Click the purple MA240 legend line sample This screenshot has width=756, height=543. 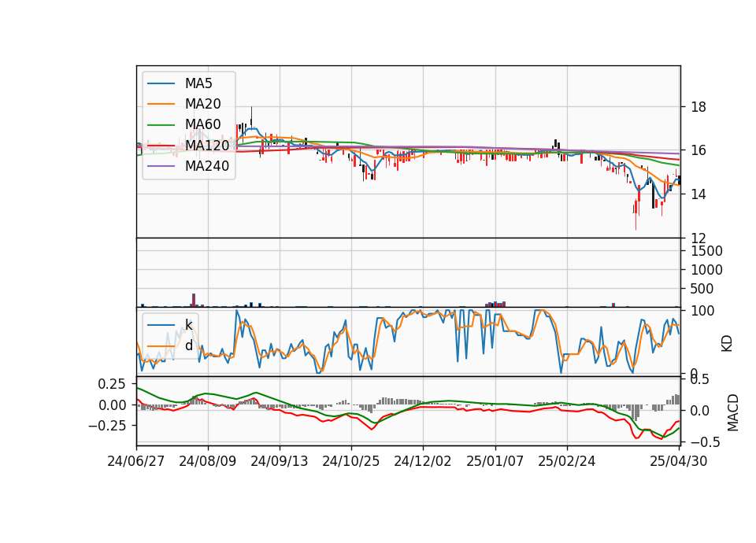point(161,167)
